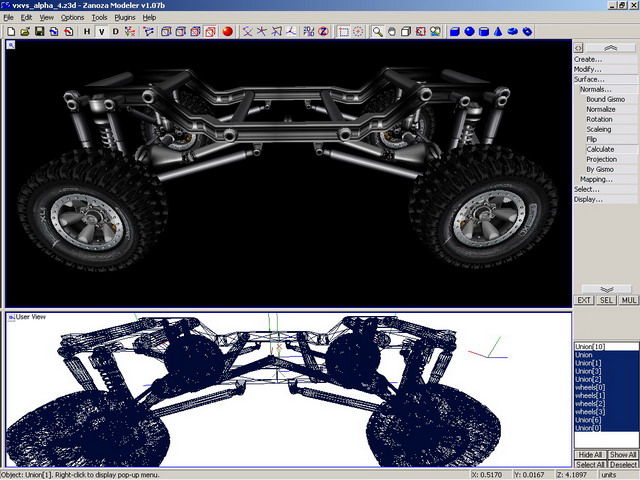Click the Hide All button
Viewport: 640px width, 480px height.
(x=590, y=455)
